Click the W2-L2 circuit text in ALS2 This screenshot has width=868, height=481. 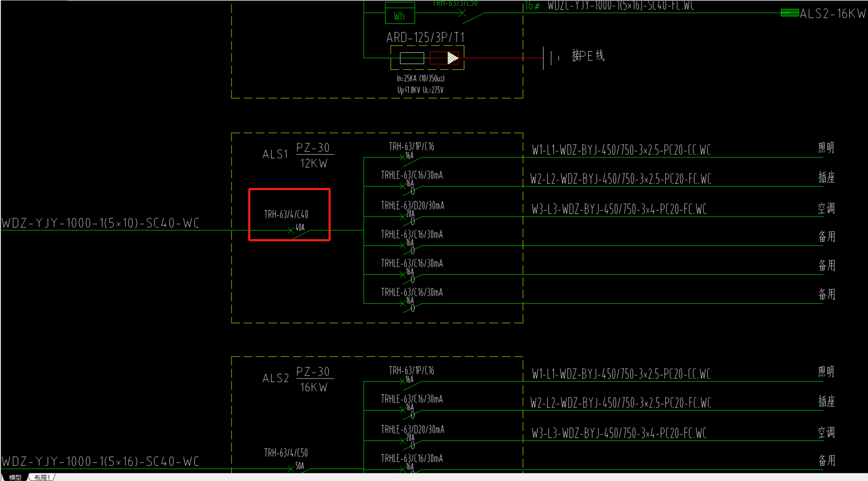(x=620, y=403)
